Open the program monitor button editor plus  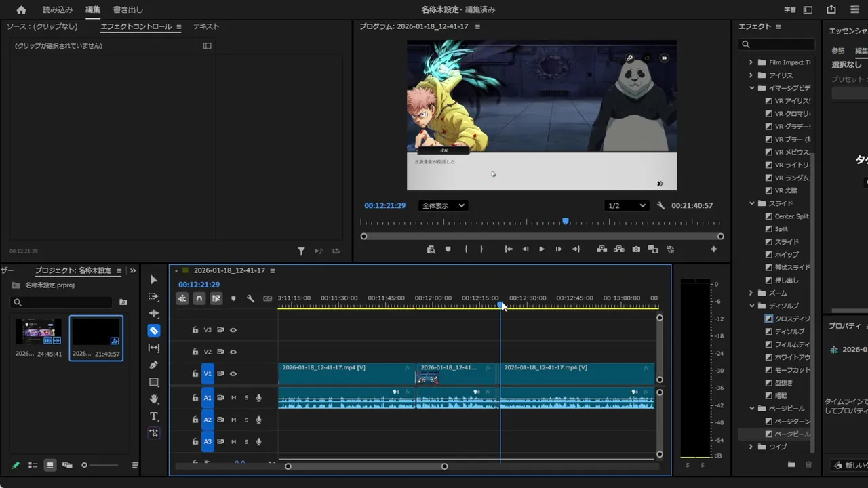point(713,249)
